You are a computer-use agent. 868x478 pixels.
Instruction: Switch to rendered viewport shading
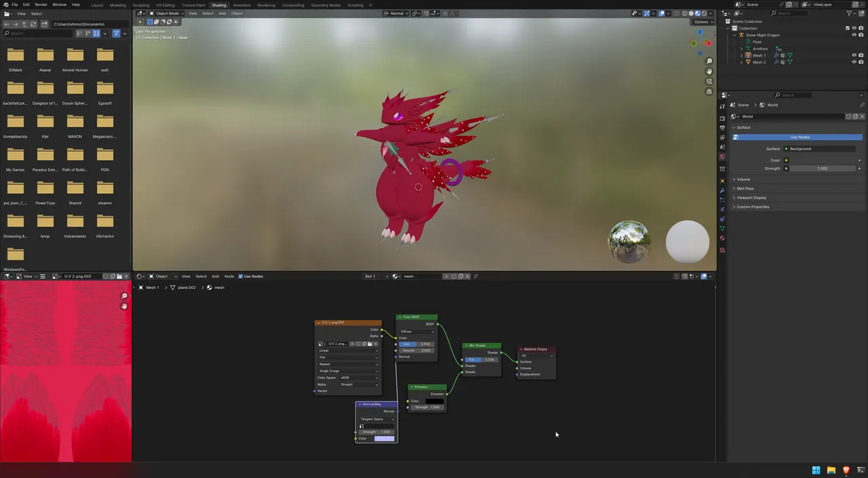pos(705,14)
